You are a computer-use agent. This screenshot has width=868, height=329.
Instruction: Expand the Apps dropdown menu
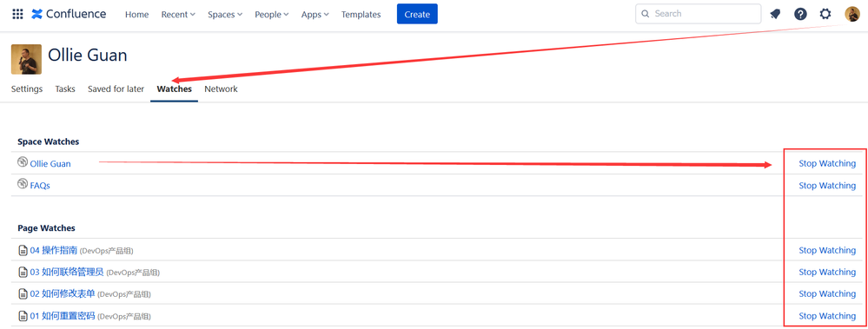(x=315, y=15)
